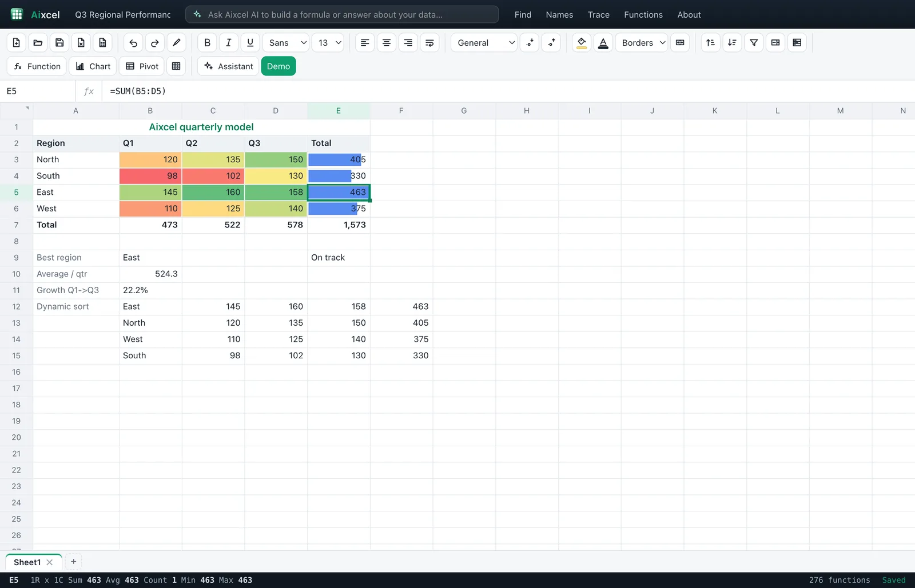Increase decimal places

click(551, 42)
